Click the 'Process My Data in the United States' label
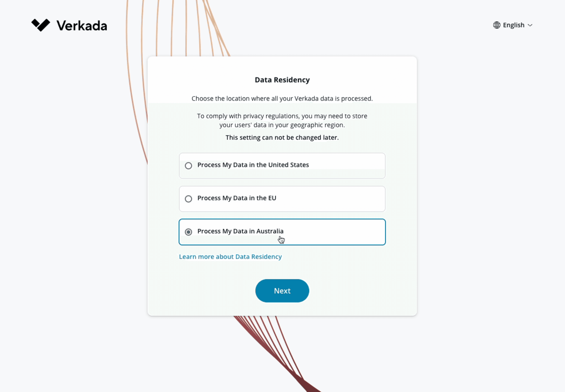Image resolution: width=565 pixels, height=392 pixels. (x=253, y=165)
